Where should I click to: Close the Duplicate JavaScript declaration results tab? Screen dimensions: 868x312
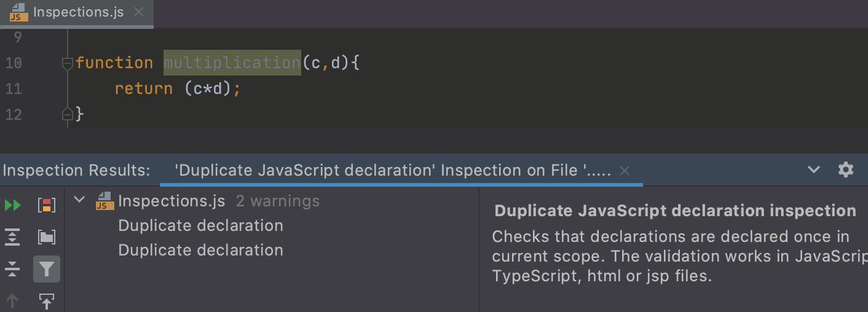(625, 171)
